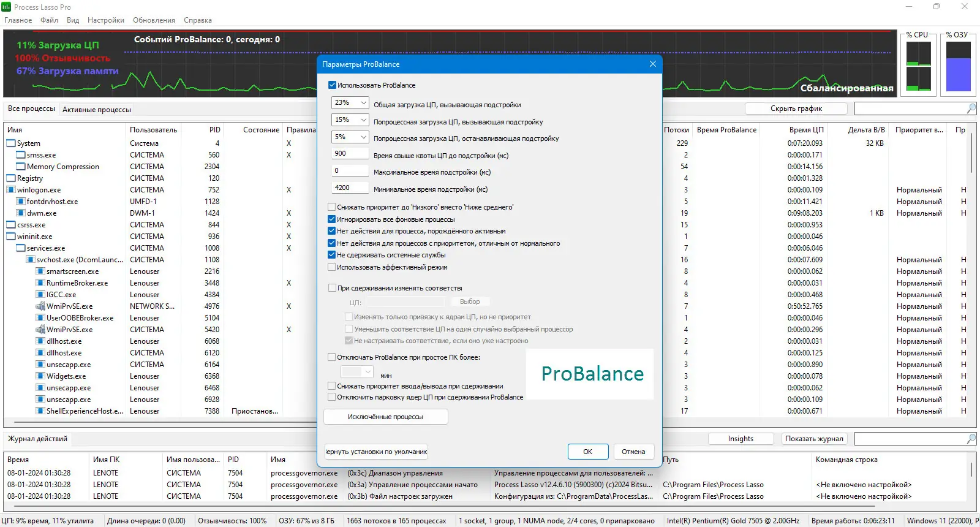The width and height of the screenshot is (980, 527).
Task: Click the process search magnifier icon
Action: point(971,108)
